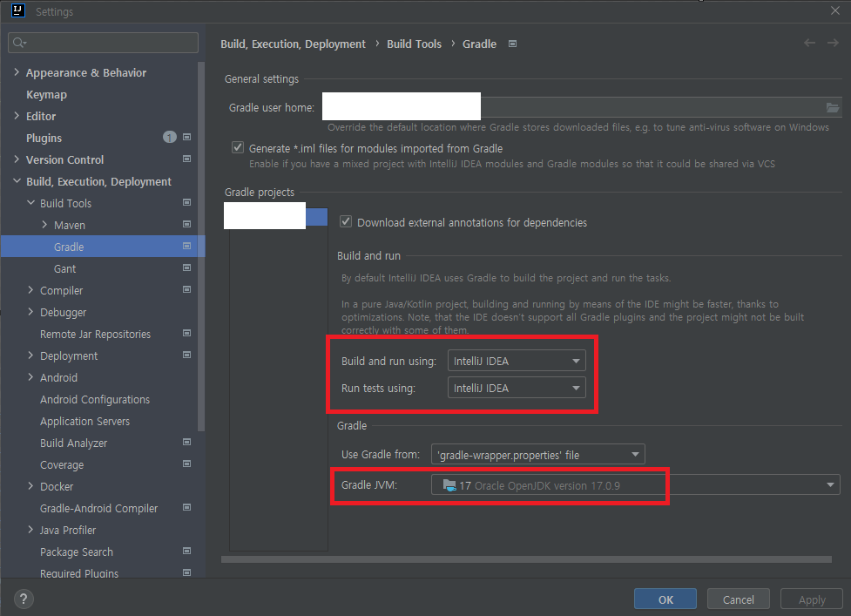Click the Cancel button
Screen dimensions: 851x616
(x=738, y=599)
